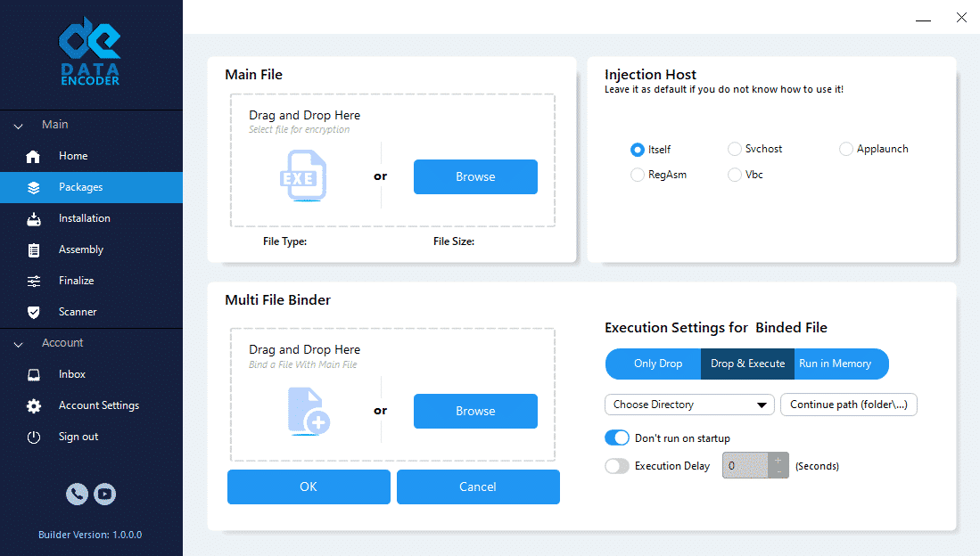This screenshot has height=556, width=980.
Task: Click the execution delay value field
Action: point(745,465)
